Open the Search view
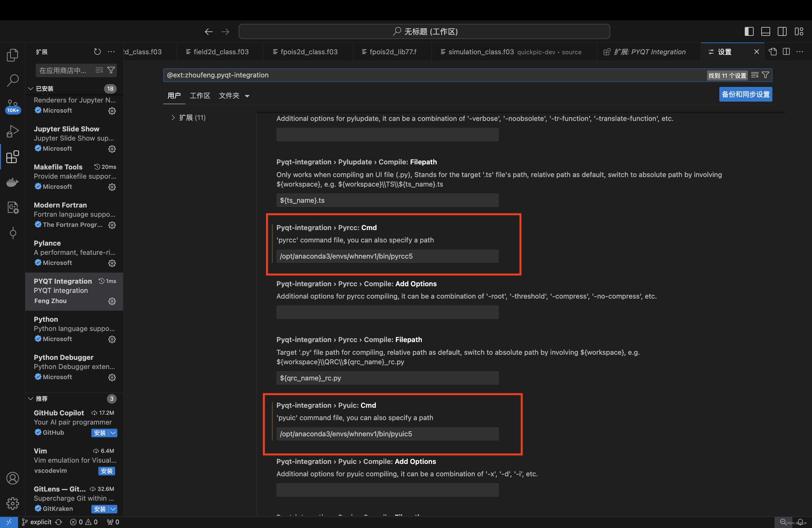 pos(12,80)
